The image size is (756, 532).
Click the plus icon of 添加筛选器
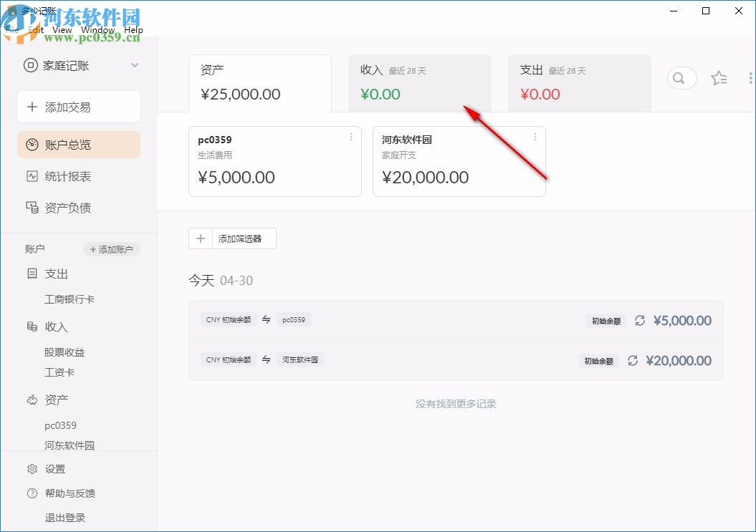(201, 238)
